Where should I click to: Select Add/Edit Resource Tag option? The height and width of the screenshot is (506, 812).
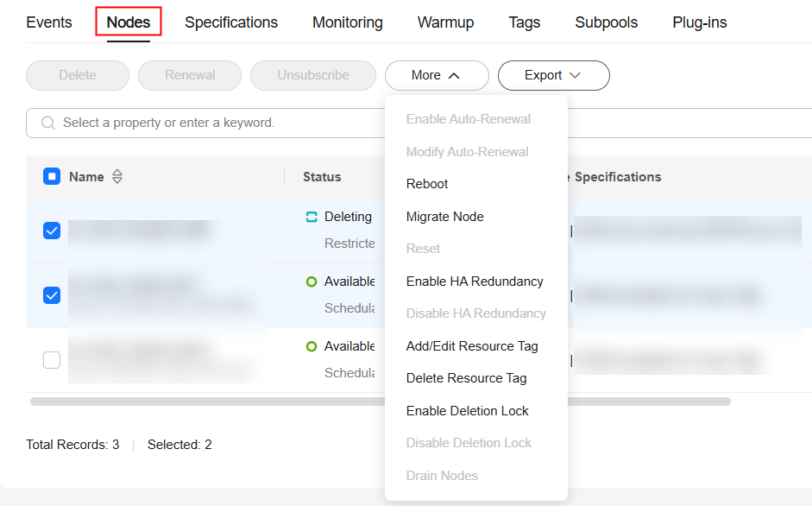(472, 346)
